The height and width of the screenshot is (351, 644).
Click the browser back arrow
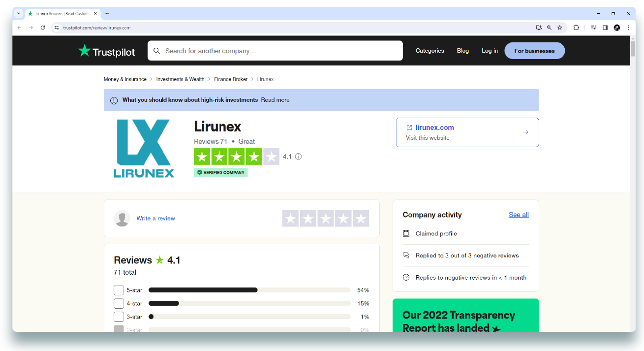click(19, 28)
